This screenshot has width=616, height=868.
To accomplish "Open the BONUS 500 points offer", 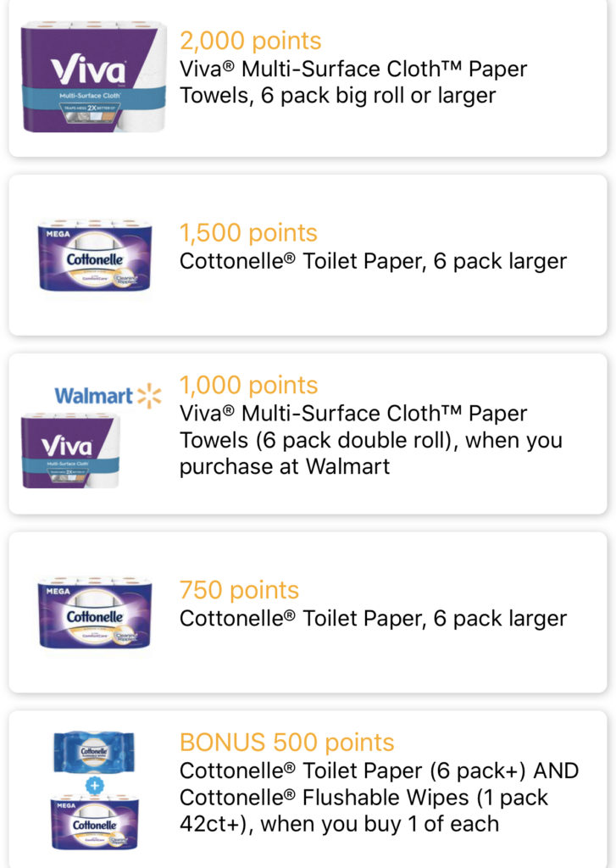I will tap(308, 789).
